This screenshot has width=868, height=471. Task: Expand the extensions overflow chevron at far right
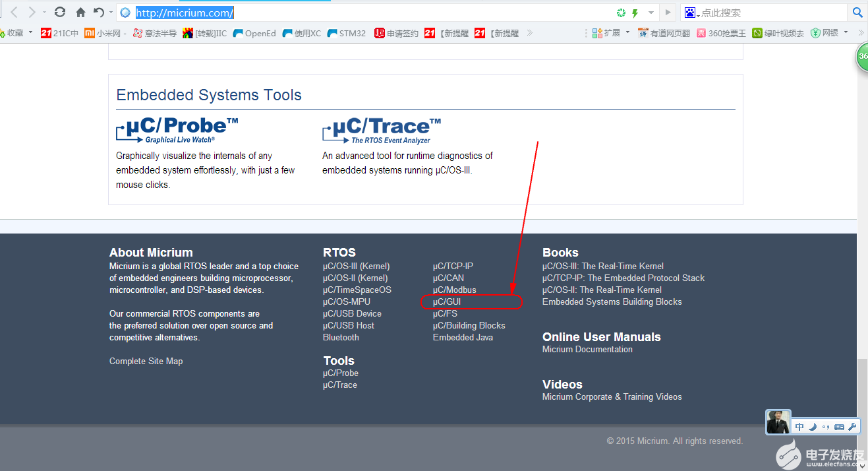pyautogui.click(x=860, y=32)
